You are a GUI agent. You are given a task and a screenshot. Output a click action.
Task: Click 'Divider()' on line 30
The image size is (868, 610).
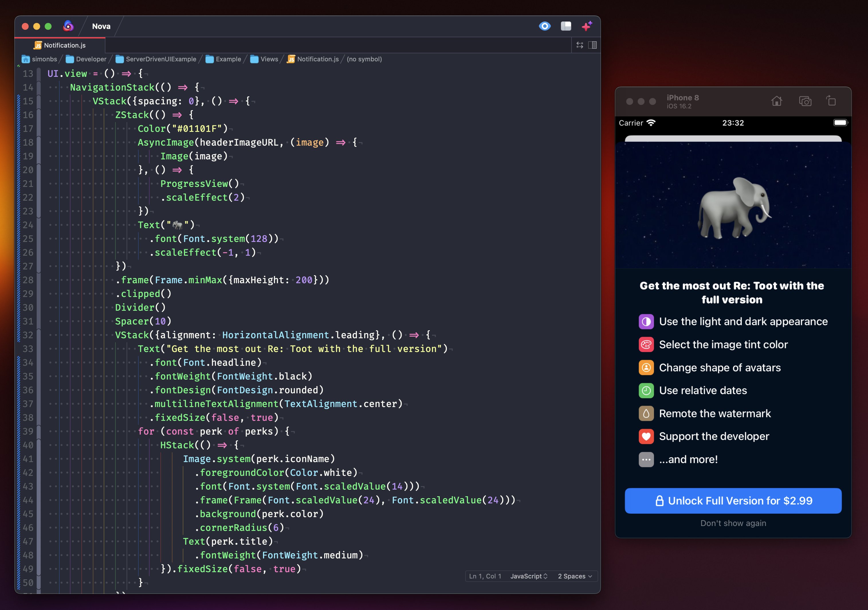point(140,308)
